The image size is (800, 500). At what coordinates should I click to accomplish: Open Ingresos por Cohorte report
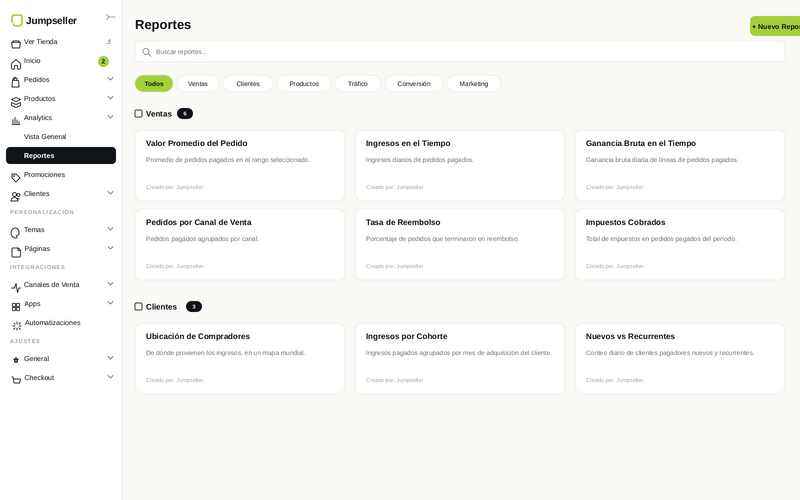(x=460, y=358)
